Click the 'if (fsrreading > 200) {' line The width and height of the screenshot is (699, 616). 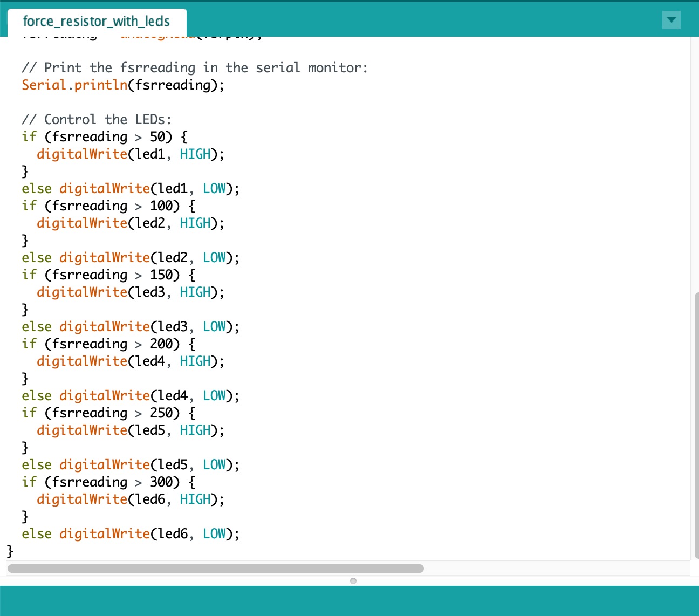[x=108, y=344]
